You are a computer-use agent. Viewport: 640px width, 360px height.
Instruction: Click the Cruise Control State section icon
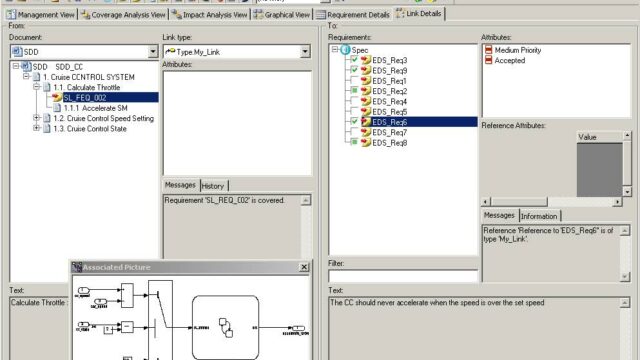click(x=47, y=128)
